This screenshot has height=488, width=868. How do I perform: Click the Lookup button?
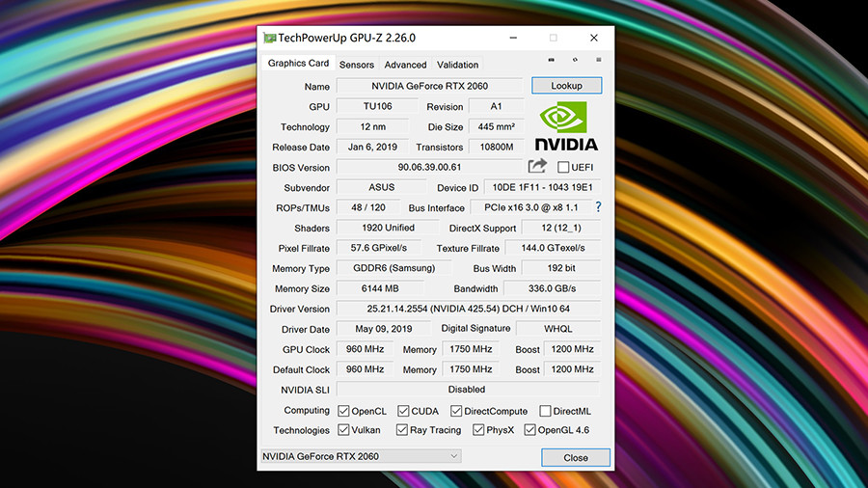(566, 86)
